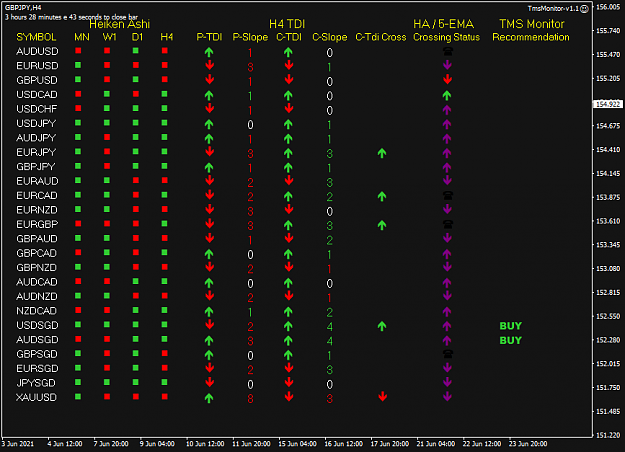Click the P-Slope column header
Image resolution: width=625 pixels, height=452 pixels.
(250, 37)
